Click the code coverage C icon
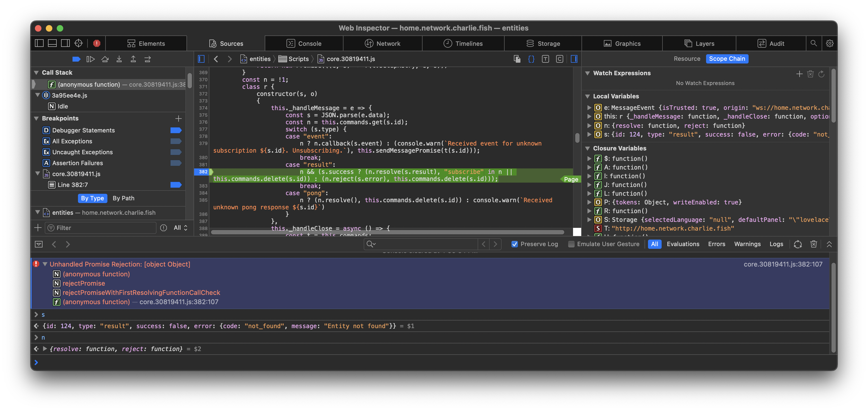Viewport: 868px width, 411px height. 559,59
